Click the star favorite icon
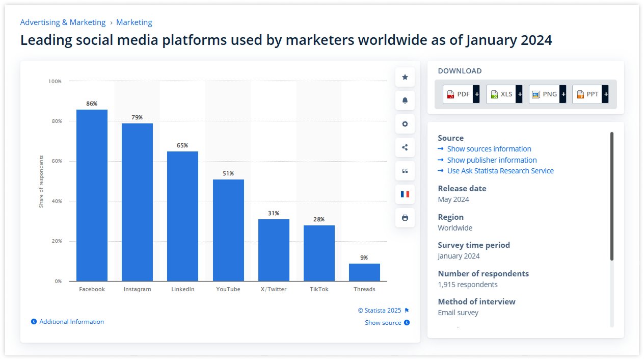Image resolution: width=644 pixels, height=360 pixels. (x=405, y=77)
